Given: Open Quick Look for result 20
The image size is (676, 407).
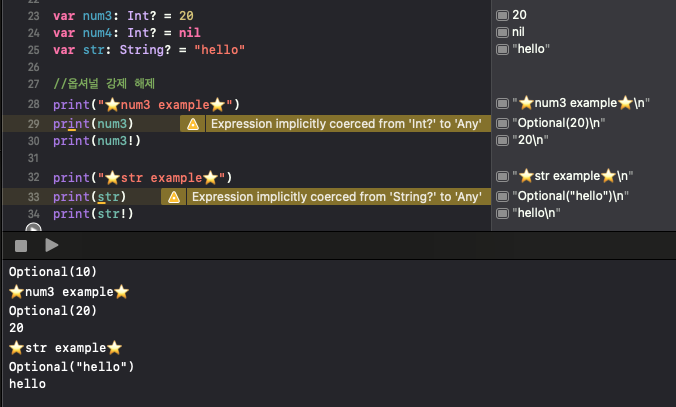Looking at the screenshot, I should [502, 16].
